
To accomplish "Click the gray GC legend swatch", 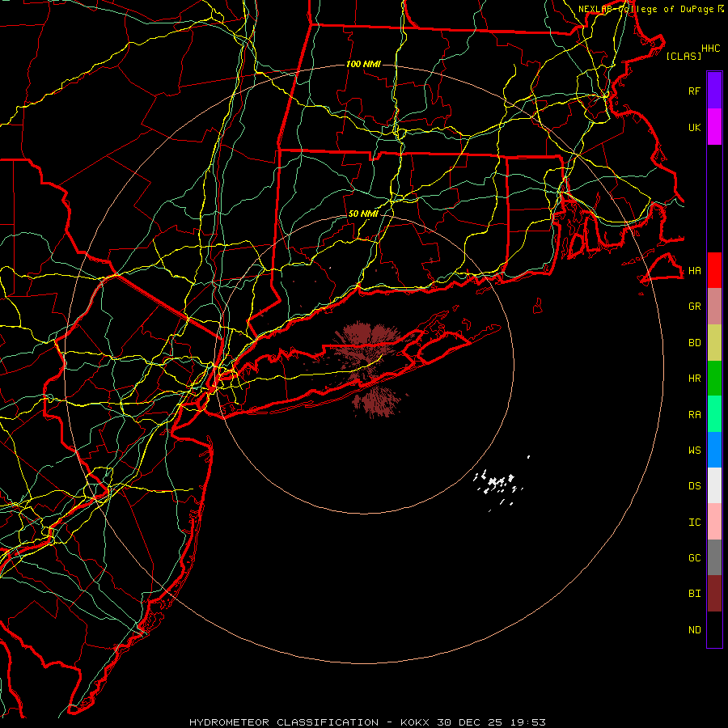I will point(714,557).
